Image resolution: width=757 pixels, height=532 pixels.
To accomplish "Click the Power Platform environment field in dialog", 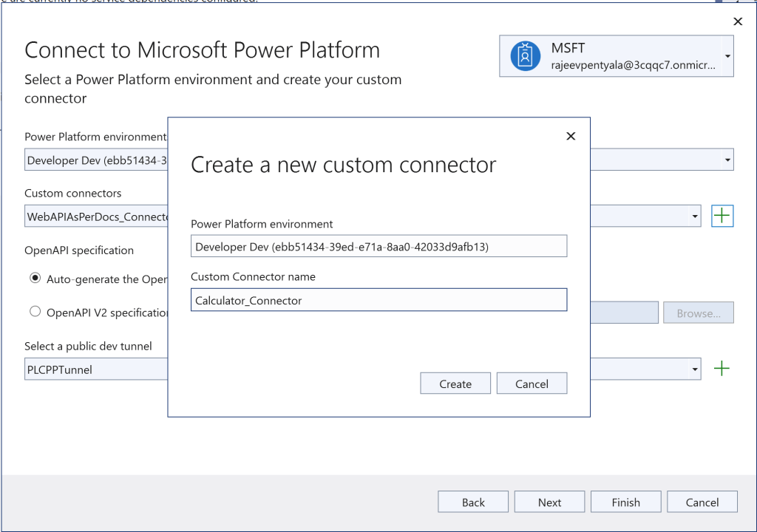I will [x=378, y=246].
